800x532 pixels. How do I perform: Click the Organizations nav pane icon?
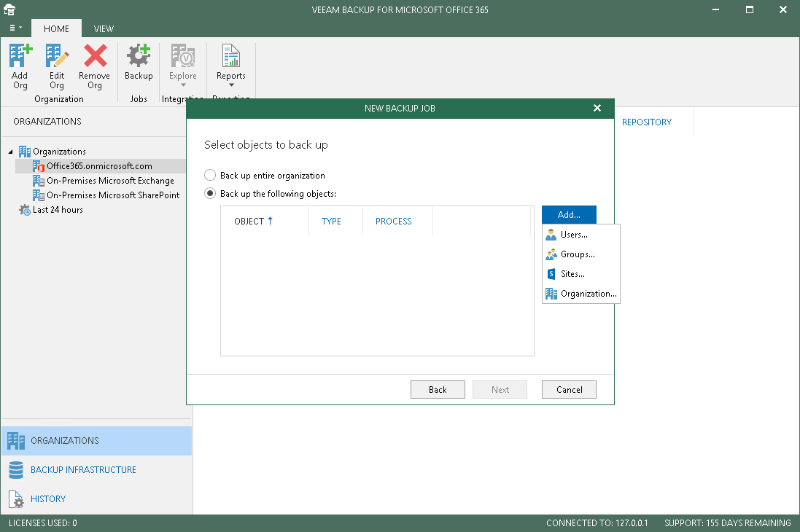tap(16, 441)
